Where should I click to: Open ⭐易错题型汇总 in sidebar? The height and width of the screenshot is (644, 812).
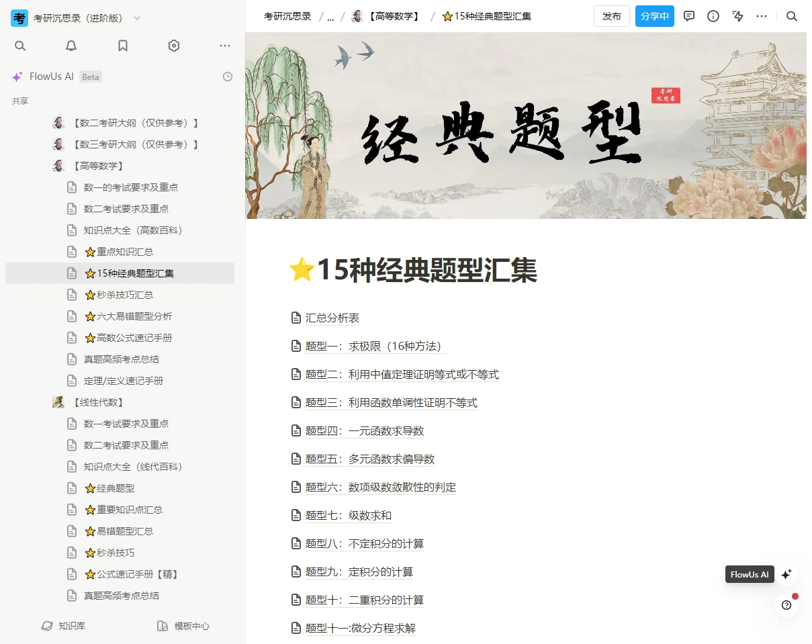tap(119, 531)
